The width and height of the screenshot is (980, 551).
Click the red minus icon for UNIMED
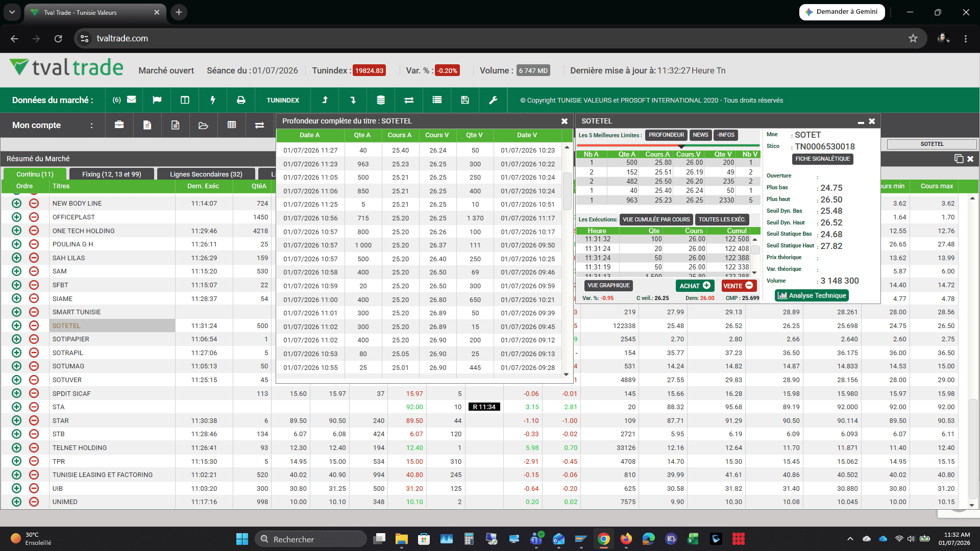click(x=34, y=502)
